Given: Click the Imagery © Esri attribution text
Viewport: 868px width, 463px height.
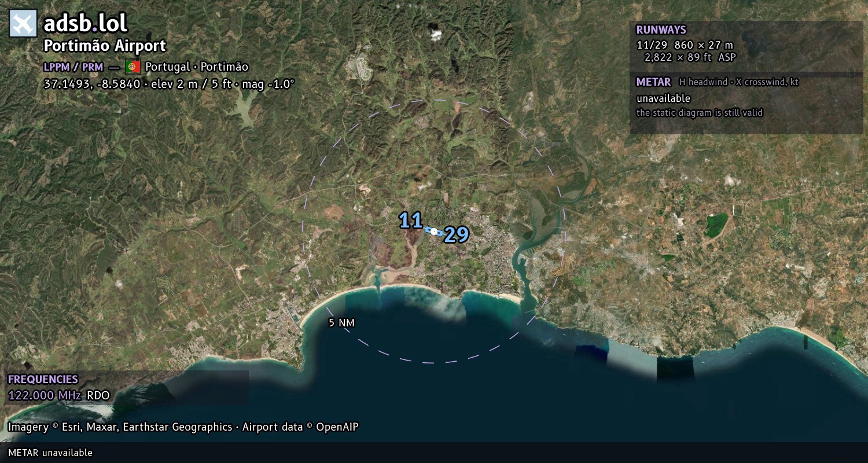Looking at the screenshot, I should coord(183,427).
